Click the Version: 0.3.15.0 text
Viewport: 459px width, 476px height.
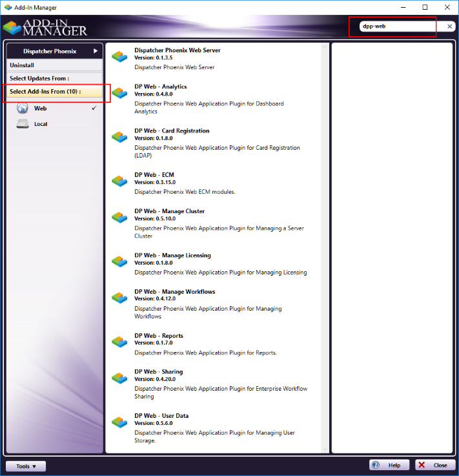[155, 182]
